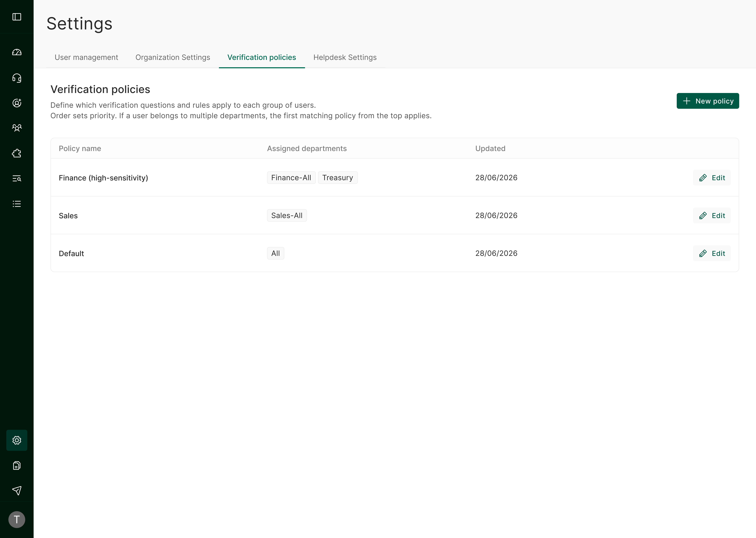Click the Assigned departments column header
Image resolution: width=756 pixels, height=538 pixels.
point(307,148)
